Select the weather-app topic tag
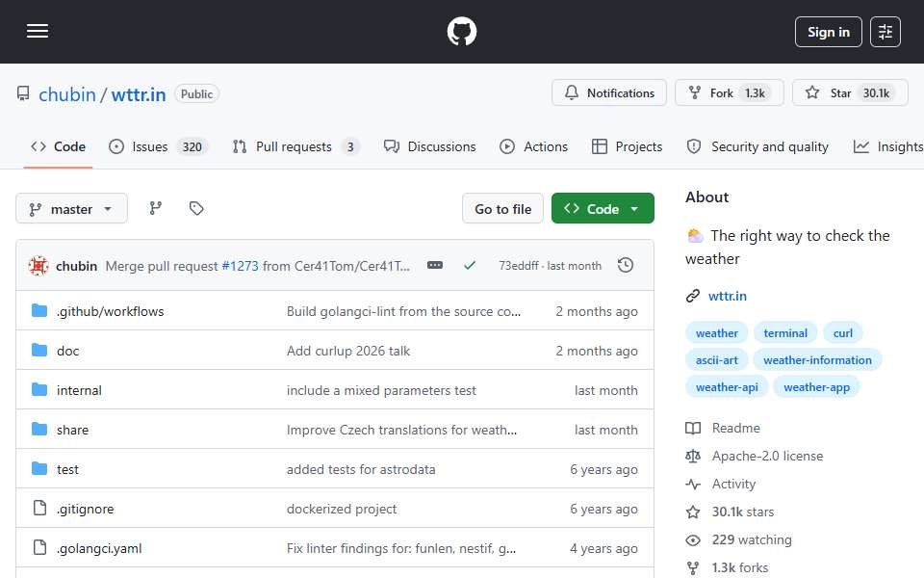Image resolution: width=924 pixels, height=578 pixels. [817, 387]
